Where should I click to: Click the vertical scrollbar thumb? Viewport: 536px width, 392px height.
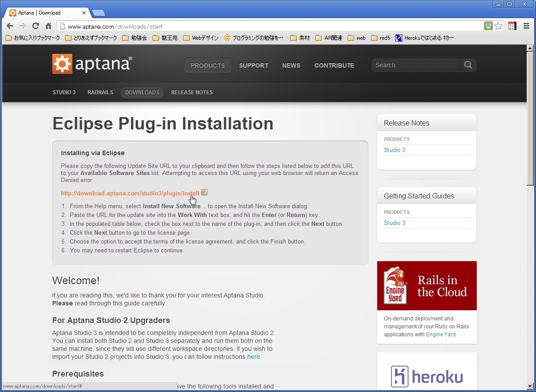tap(530, 118)
